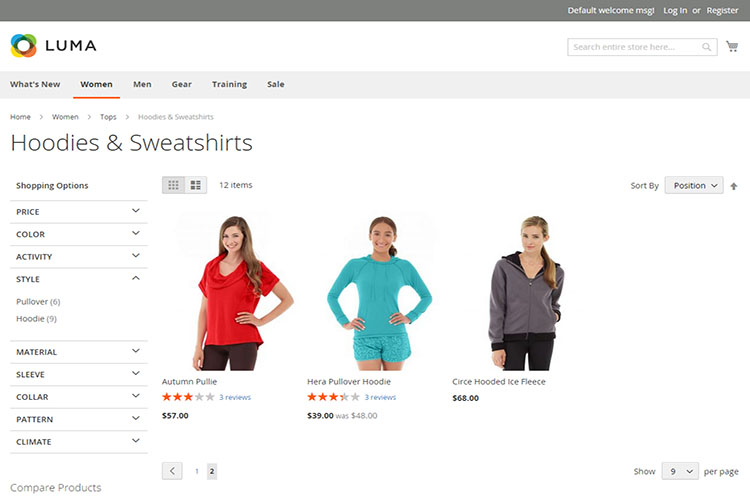Filter by Pullover style
The image size is (750, 500).
tap(38, 301)
